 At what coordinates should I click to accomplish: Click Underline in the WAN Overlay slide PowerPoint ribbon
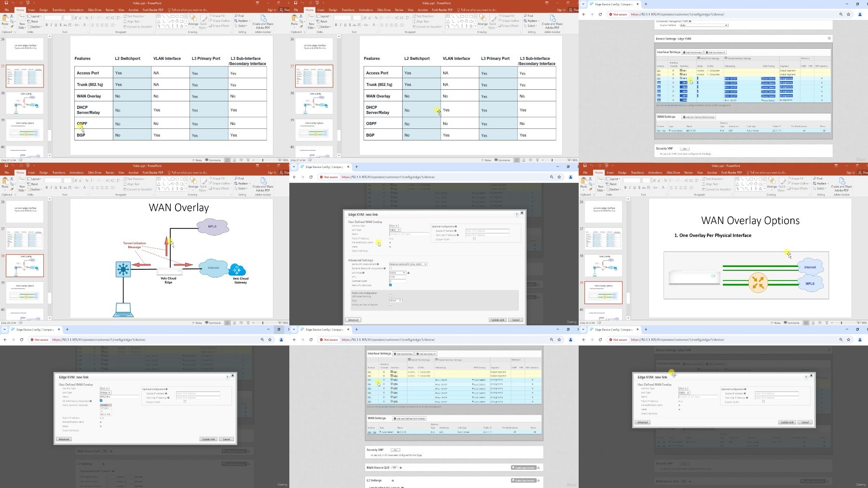[56, 188]
